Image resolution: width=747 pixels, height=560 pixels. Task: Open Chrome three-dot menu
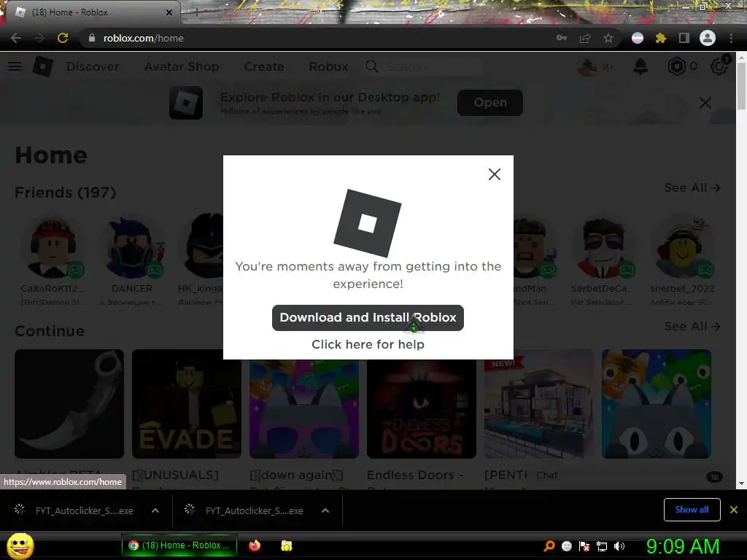[731, 38]
